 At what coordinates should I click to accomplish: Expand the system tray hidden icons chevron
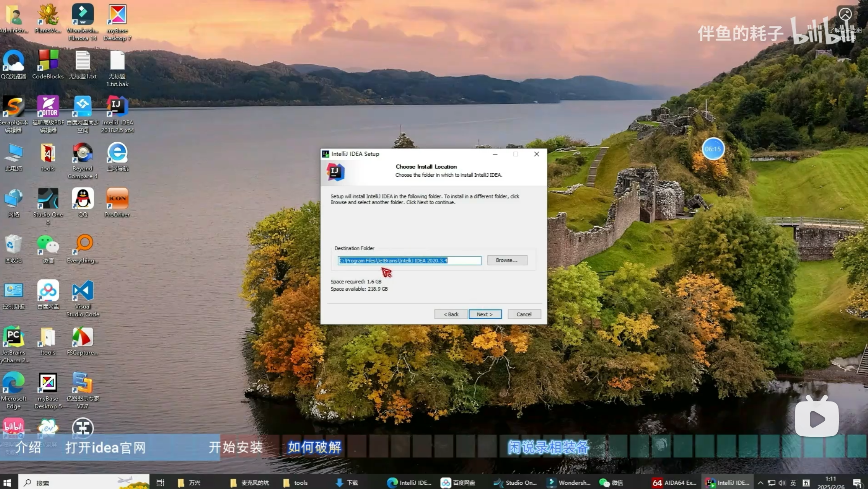760,483
